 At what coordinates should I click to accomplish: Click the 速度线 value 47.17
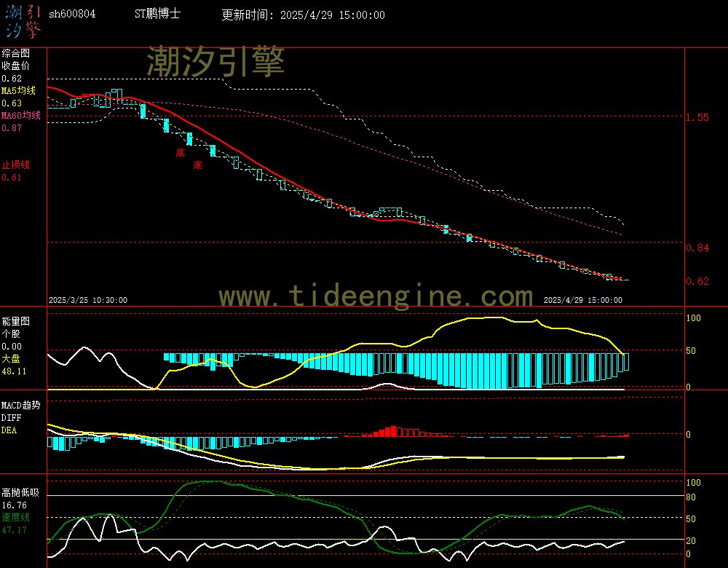tap(14, 530)
